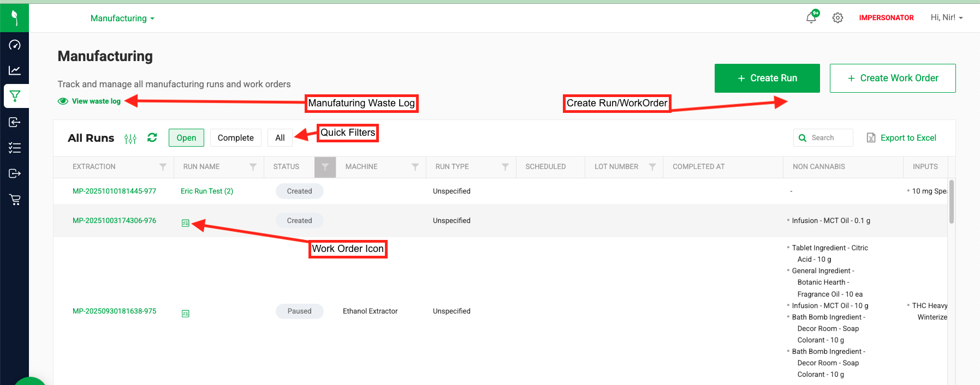The height and width of the screenshot is (385, 980).
Task: Click the work order icon for MP-20251003174306-976
Action: pos(186,223)
